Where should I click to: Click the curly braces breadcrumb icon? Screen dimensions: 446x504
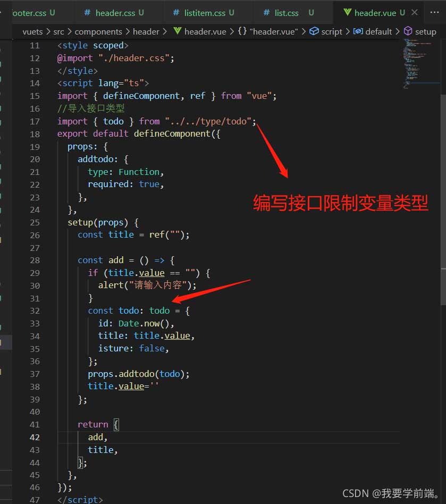(x=242, y=31)
